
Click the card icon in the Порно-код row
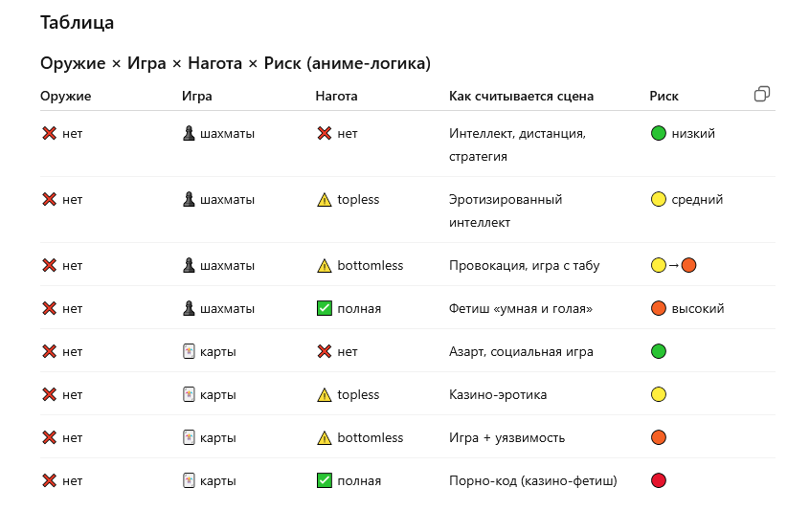coord(189,480)
